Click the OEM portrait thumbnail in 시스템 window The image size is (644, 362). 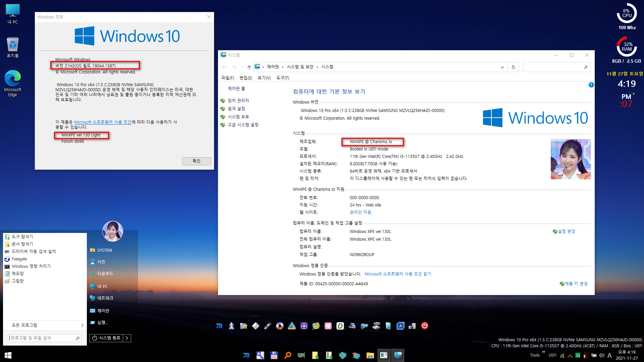tap(571, 159)
